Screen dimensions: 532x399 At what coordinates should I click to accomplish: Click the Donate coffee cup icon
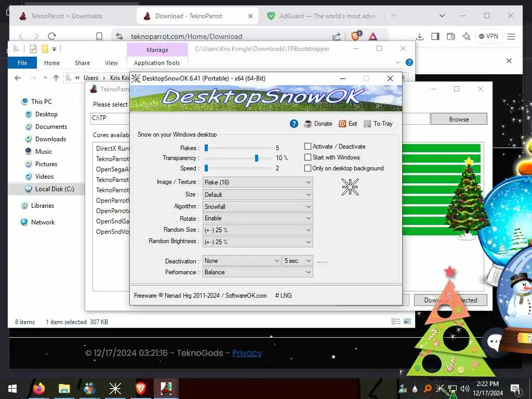[x=308, y=124]
